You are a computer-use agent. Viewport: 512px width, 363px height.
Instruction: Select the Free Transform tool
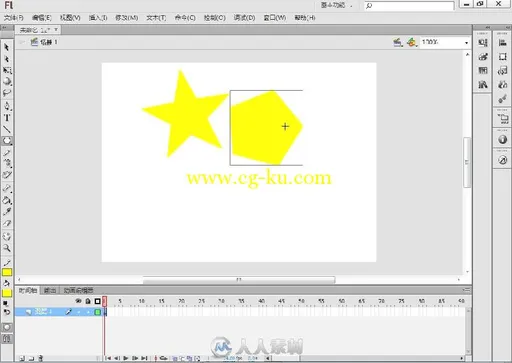(7, 70)
